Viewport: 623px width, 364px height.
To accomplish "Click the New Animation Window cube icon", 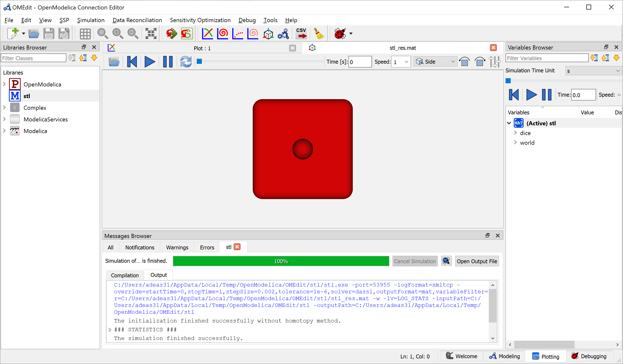I will 268,33.
